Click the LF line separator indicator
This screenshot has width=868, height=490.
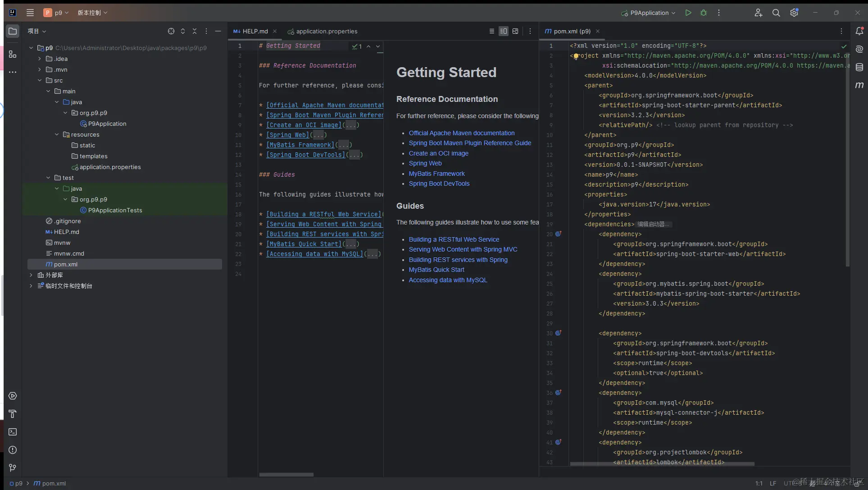tap(773, 483)
